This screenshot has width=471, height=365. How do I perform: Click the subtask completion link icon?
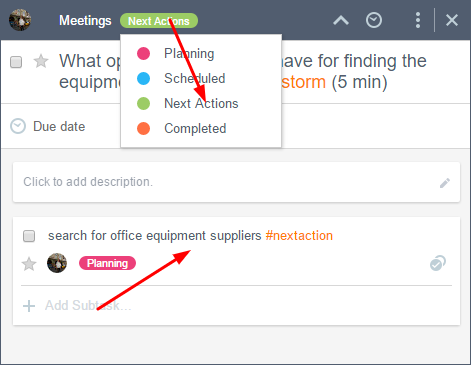[438, 263]
